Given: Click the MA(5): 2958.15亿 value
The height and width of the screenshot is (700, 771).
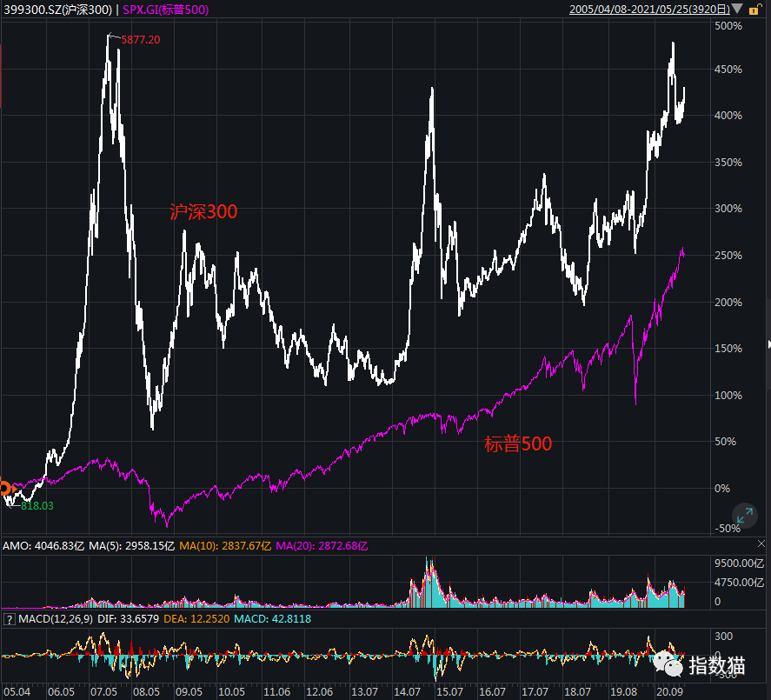Looking at the screenshot, I should (x=132, y=546).
